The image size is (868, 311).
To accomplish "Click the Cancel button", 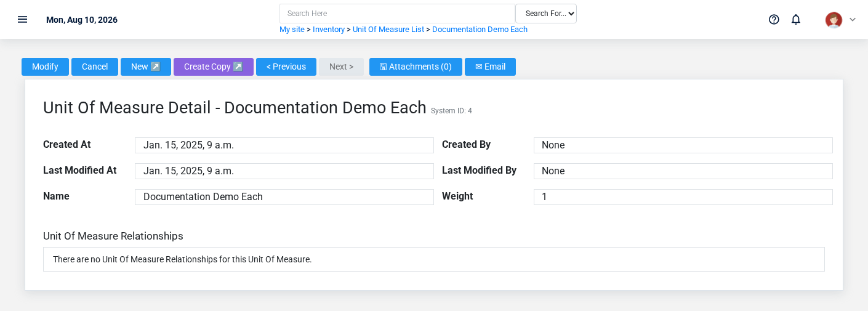I will [95, 67].
